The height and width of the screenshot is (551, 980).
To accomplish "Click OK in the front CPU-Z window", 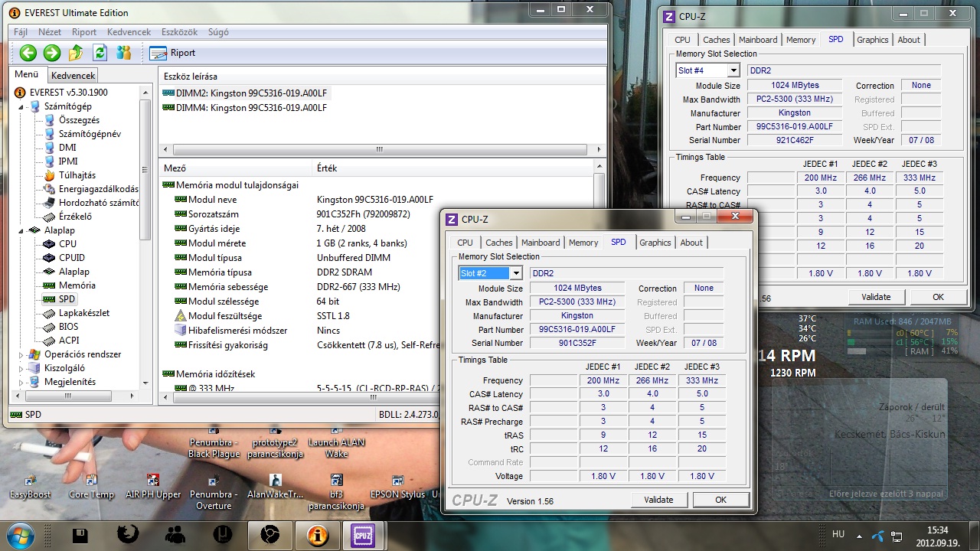I will coord(720,500).
